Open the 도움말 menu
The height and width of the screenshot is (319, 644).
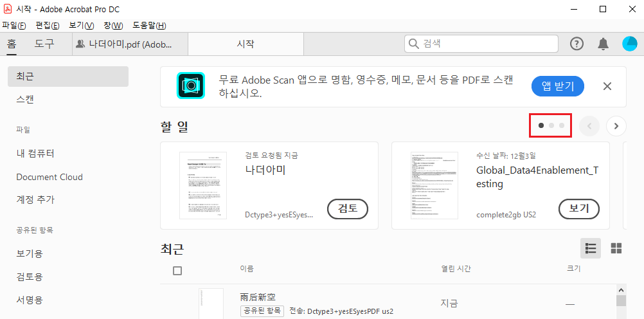149,26
